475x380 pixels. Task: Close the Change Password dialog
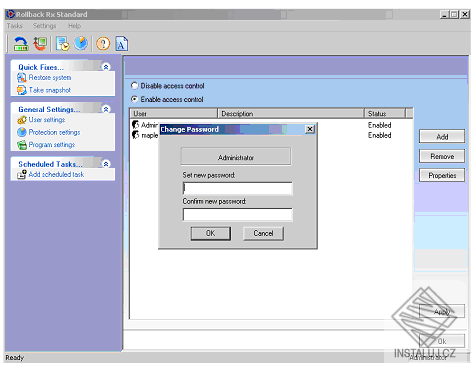coord(310,129)
